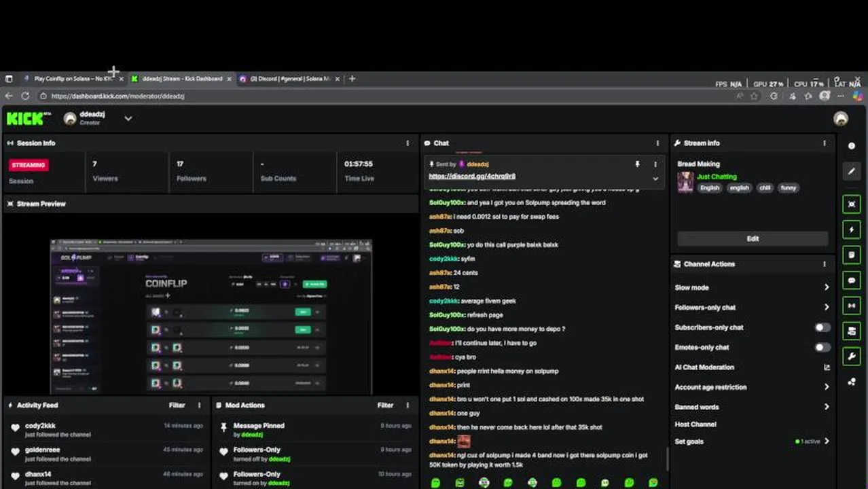Open Mod Actions Filter dropdown
The image size is (868, 489).
(x=385, y=405)
